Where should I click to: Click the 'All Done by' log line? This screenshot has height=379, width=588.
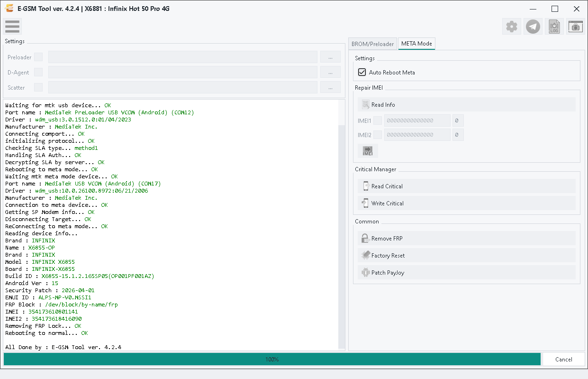(63, 347)
